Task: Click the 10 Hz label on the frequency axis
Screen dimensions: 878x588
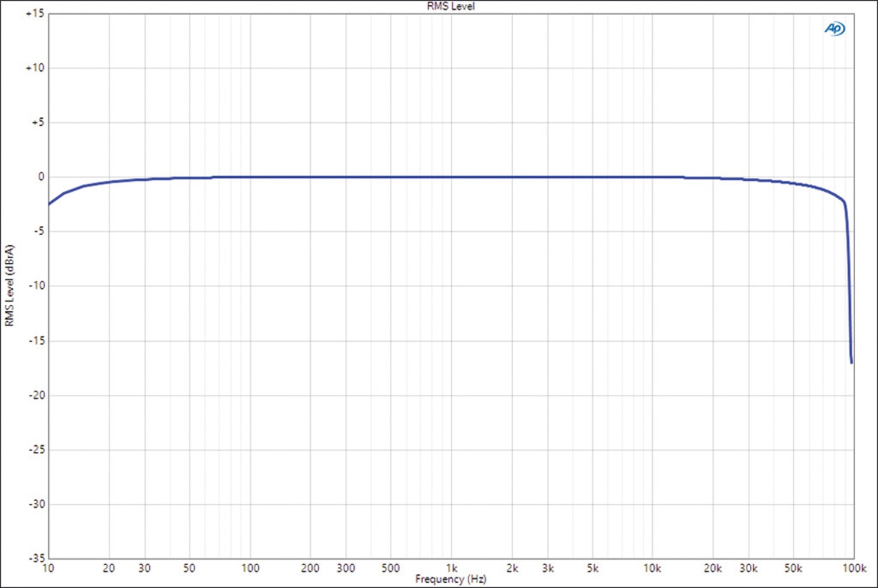Action: [x=48, y=568]
